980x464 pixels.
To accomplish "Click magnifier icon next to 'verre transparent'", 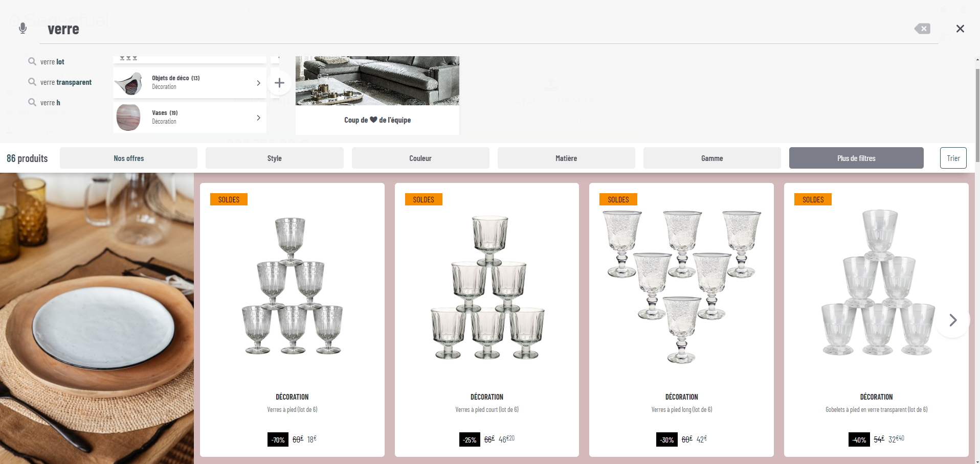I will click(x=32, y=82).
